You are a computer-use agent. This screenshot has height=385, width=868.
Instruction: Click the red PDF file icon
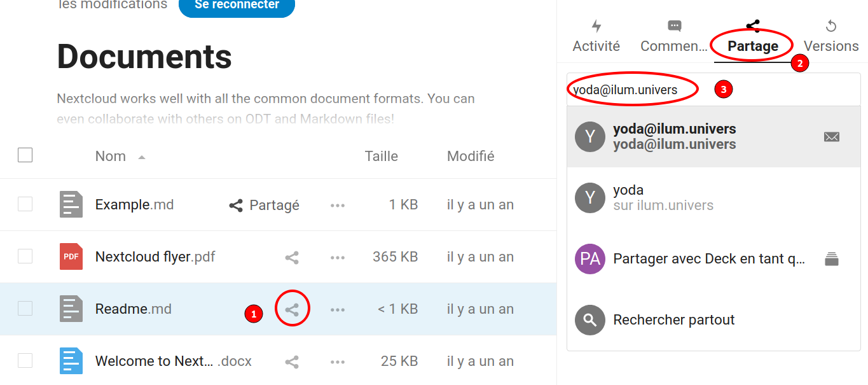tap(71, 257)
